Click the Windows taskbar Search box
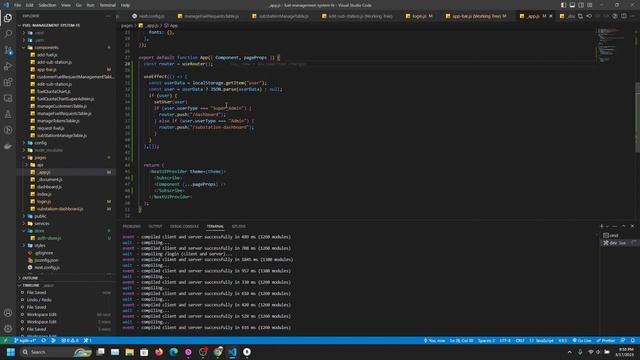640x360 pixels. coord(56,352)
